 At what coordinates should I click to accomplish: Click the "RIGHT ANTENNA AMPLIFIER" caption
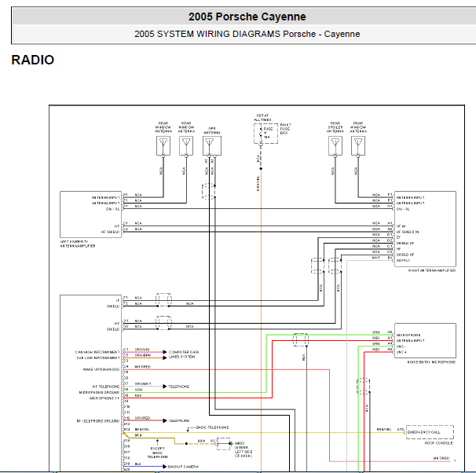[x=432, y=270]
